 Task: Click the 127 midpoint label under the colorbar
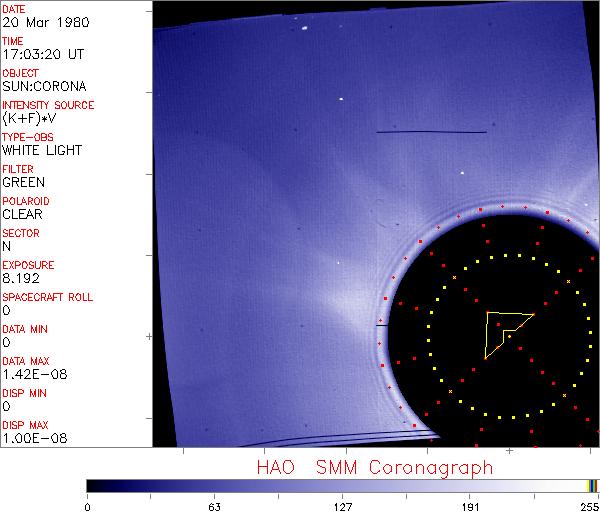point(342,505)
